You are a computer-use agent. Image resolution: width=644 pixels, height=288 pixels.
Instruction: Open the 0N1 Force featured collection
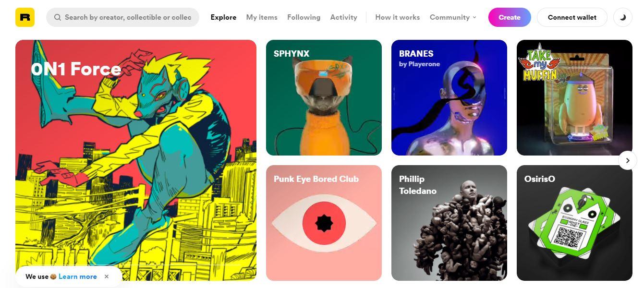[136, 160]
